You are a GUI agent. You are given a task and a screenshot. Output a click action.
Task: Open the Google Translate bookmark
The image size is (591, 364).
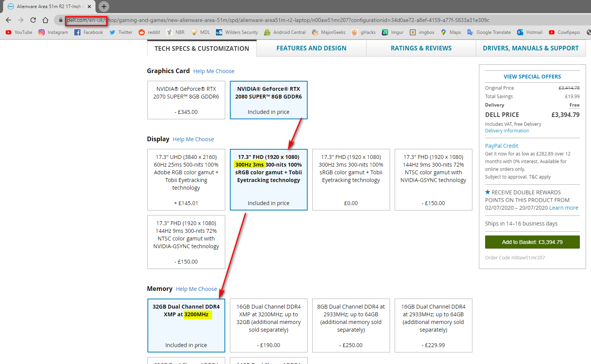pyautogui.click(x=489, y=32)
